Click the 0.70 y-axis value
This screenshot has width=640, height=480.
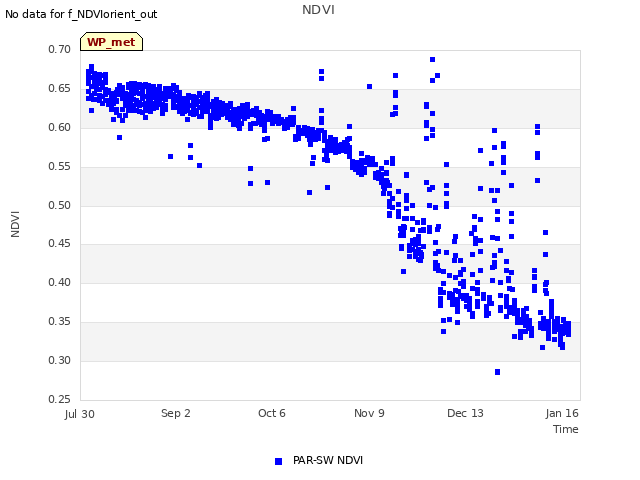click(x=60, y=49)
